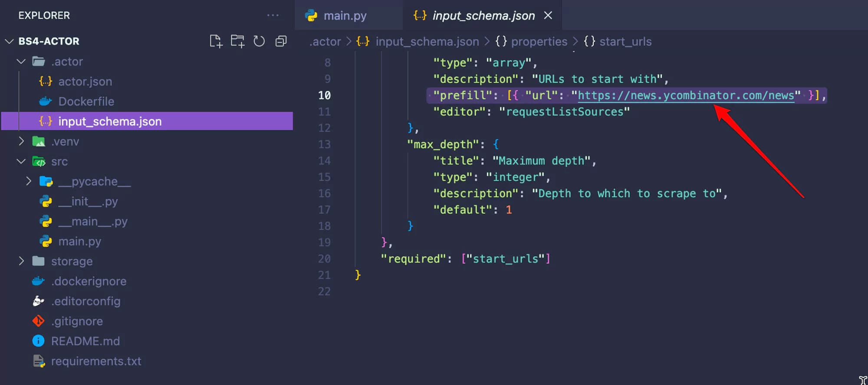868x385 pixels.
Task: Click the info icon beside README.md
Action: [x=38, y=341]
